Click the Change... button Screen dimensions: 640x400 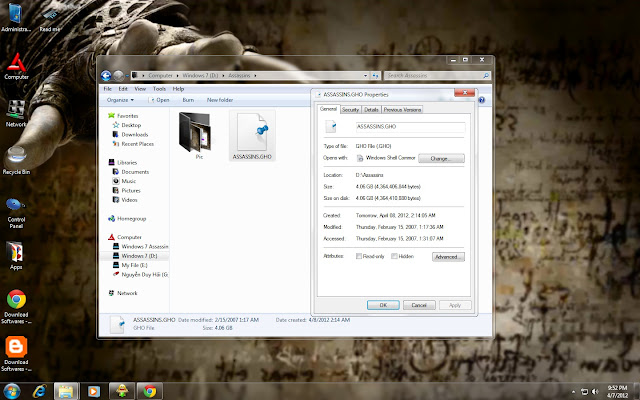click(441, 158)
